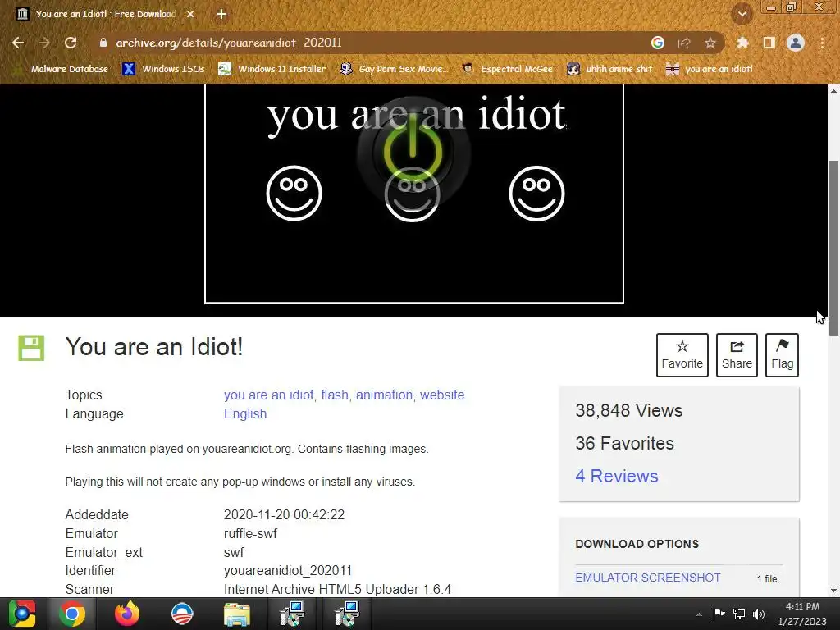Show hidden system tray icons
The width and height of the screenshot is (840, 630).
tap(699, 614)
